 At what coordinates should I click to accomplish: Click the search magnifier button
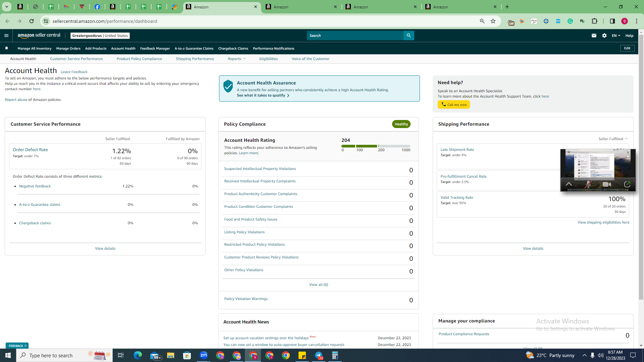click(x=409, y=36)
